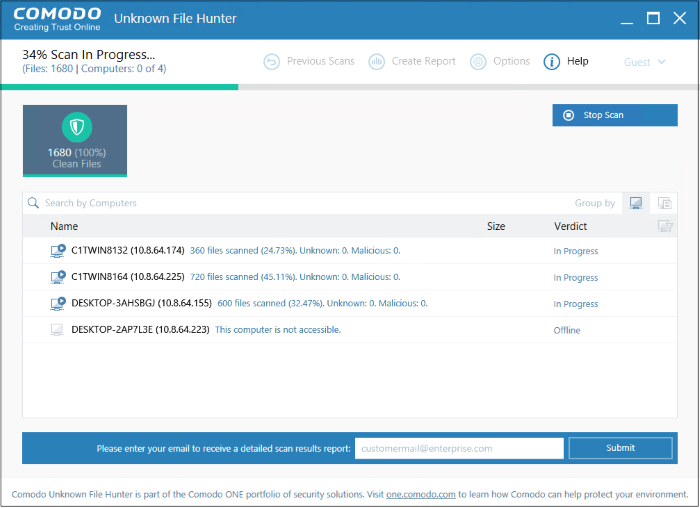
Task: Click the DESKTOP-3AHSBGJ computer icon
Action: pyautogui.click(x=58, y=304)
